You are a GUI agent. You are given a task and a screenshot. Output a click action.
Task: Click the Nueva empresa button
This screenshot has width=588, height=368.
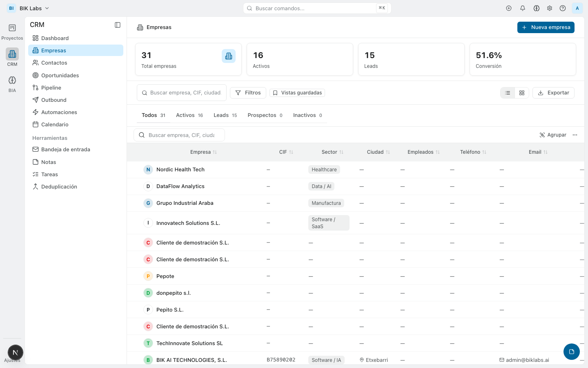[546, 27]
